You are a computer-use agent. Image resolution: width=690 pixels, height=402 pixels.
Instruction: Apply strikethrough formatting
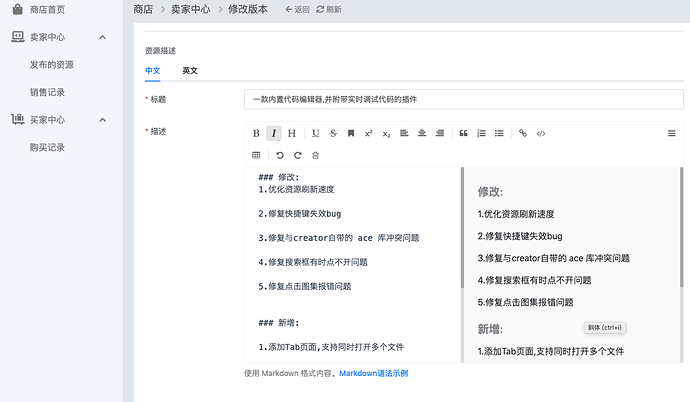coord(333,133)
